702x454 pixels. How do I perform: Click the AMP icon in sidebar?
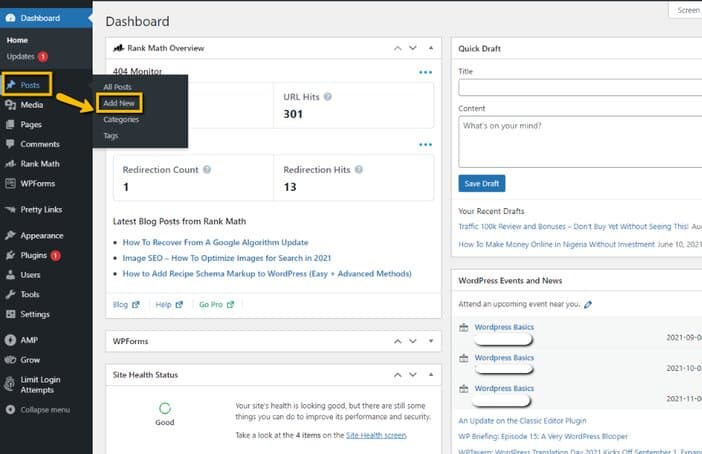(10, 340)
